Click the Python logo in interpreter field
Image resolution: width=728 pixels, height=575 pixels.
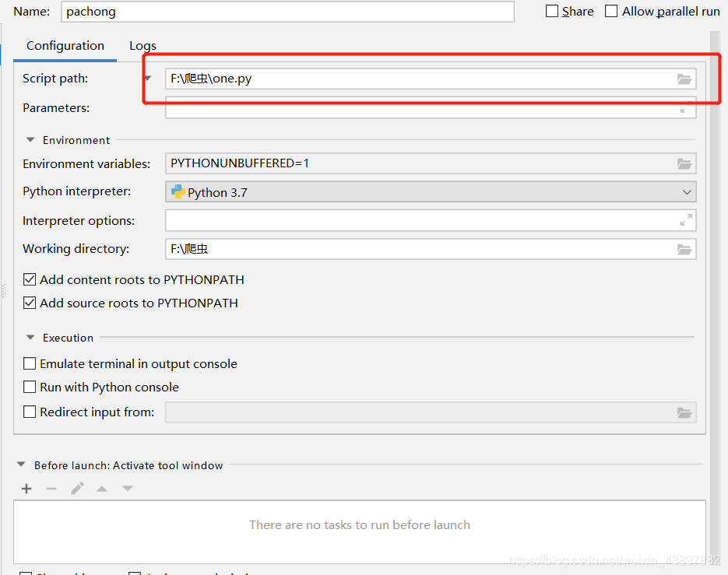[178, 191]
